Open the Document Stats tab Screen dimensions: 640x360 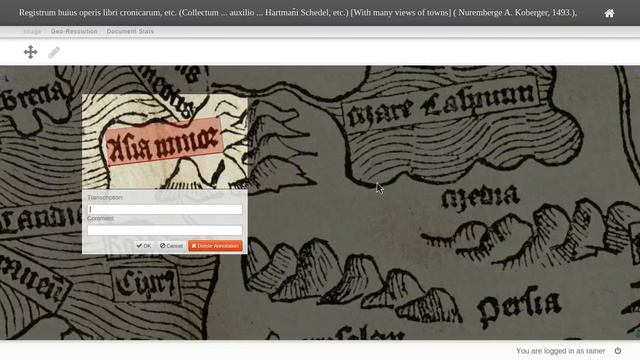point(130,31)
